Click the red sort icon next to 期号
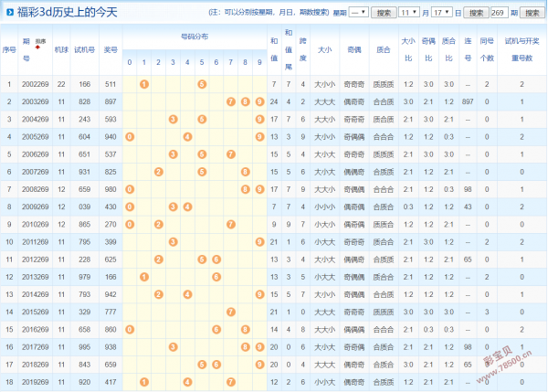 coord(37,47)
